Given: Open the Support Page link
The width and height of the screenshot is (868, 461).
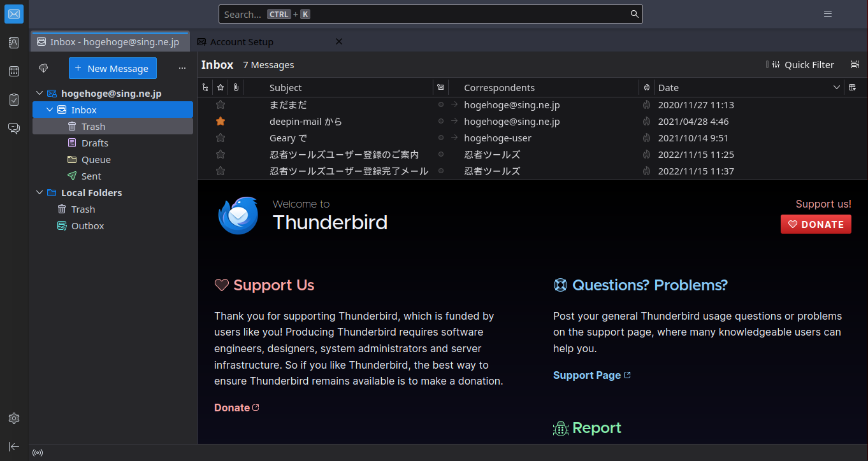Looking at the screenshot, I should [x=591, y=375].
